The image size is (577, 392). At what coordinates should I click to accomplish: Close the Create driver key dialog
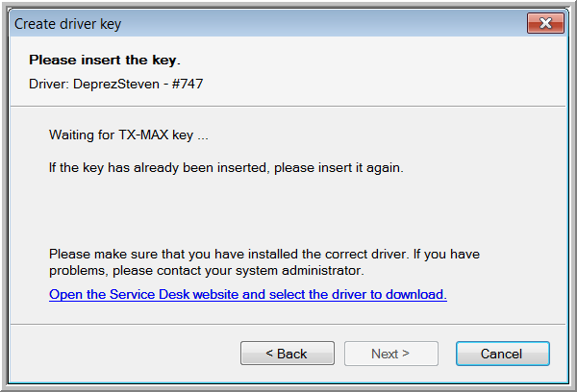pyautogui.click(x=546, y=22)
